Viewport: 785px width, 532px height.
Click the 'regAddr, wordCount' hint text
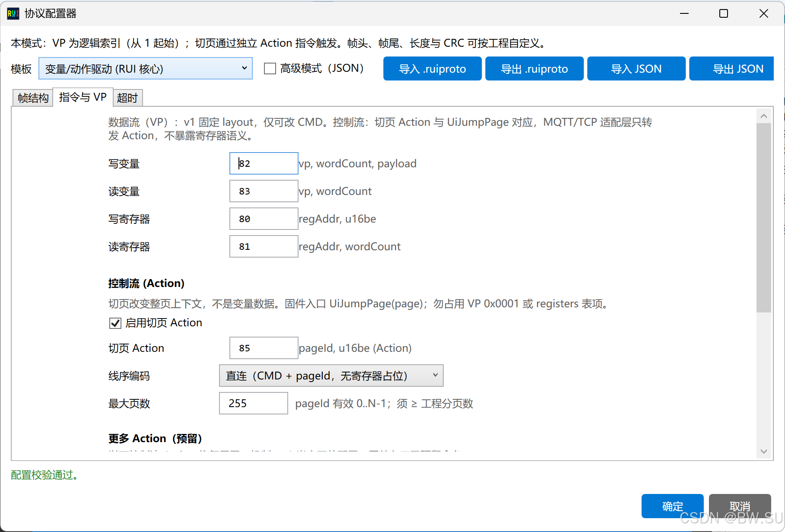coord(350,246)
